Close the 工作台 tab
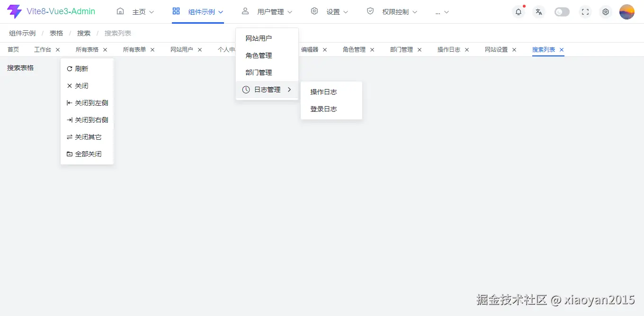 click(58, 50)
